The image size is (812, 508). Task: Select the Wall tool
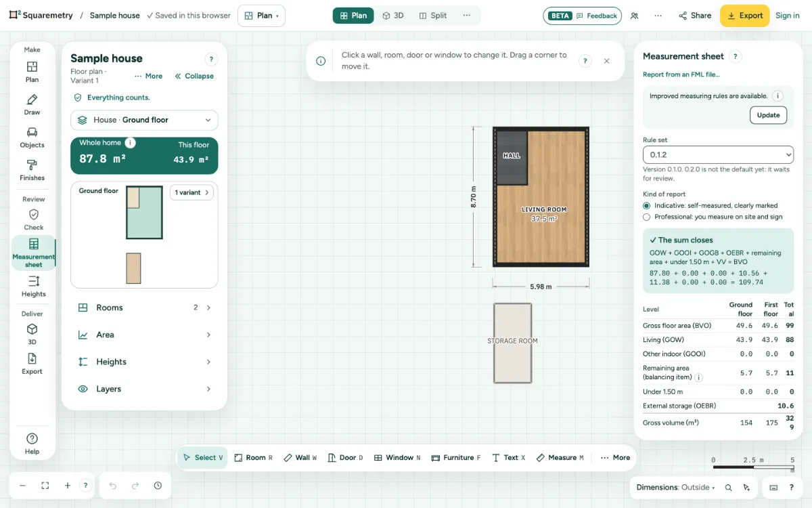tap(300, 458)
